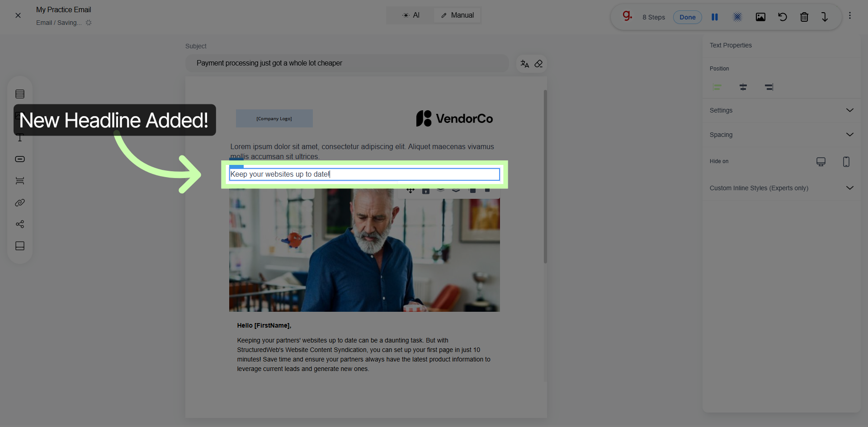Click the 'Email / Saving...' status text
Screen dimensions: 868x427
pos(59,23)
